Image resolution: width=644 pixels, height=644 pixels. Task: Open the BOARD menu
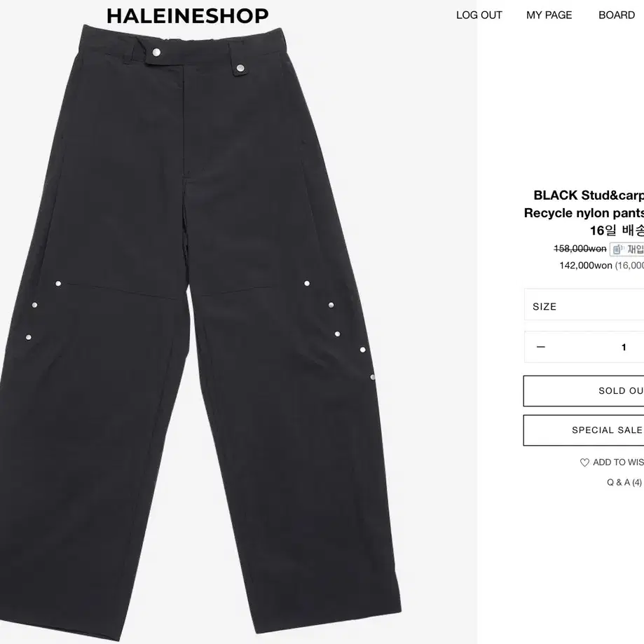pyautogui.click(x=617, y=15)
